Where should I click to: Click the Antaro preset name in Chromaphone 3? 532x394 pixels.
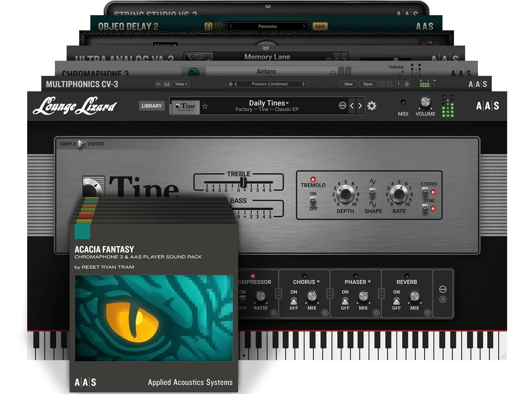[266, 71]
